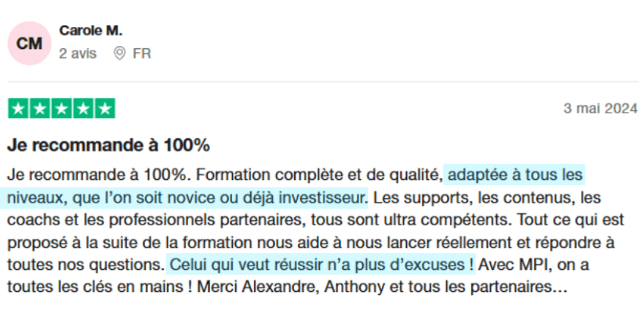The width and height of the screenshot is (644, 322).
Task: Click highlighted phrase 'adaptée à tous les'
Action: point(514,176)
